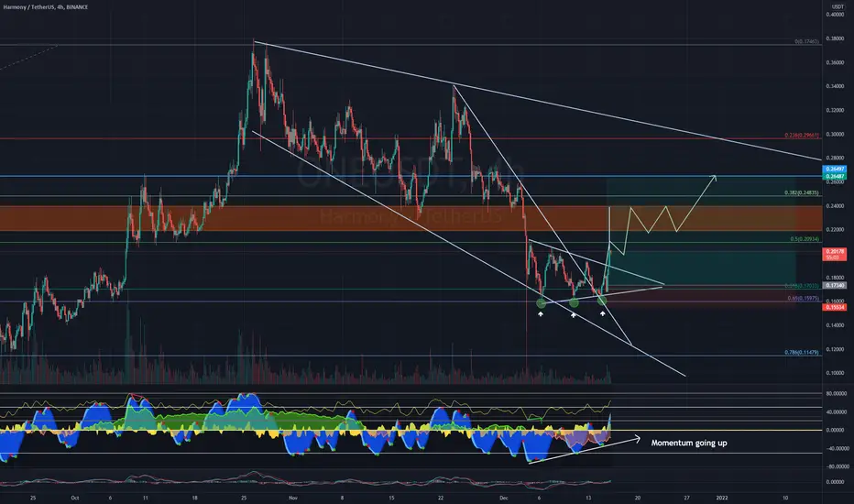This screenshot has height=504, width=854.
Task: Select the 0.382(0.24835) Fibonacci level label
Action: 802,192
